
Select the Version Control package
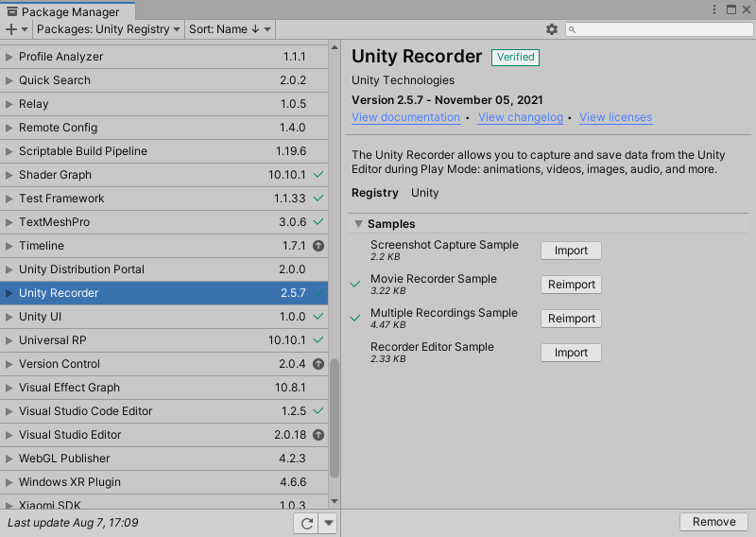point(163,364)
